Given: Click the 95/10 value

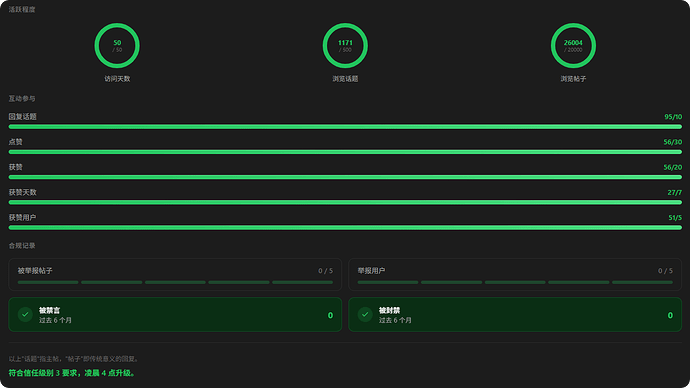Looking at the screenshot, I should click(x=673, y=117).
